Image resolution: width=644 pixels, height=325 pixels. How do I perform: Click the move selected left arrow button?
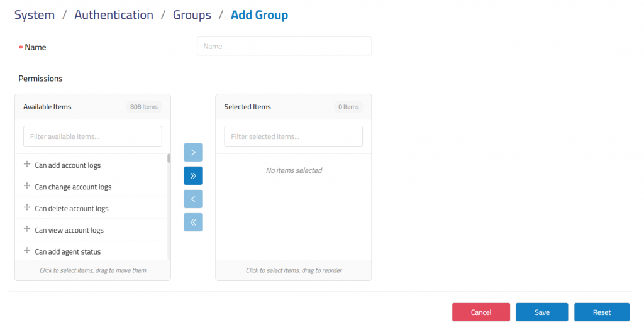(x=193, y=199)
